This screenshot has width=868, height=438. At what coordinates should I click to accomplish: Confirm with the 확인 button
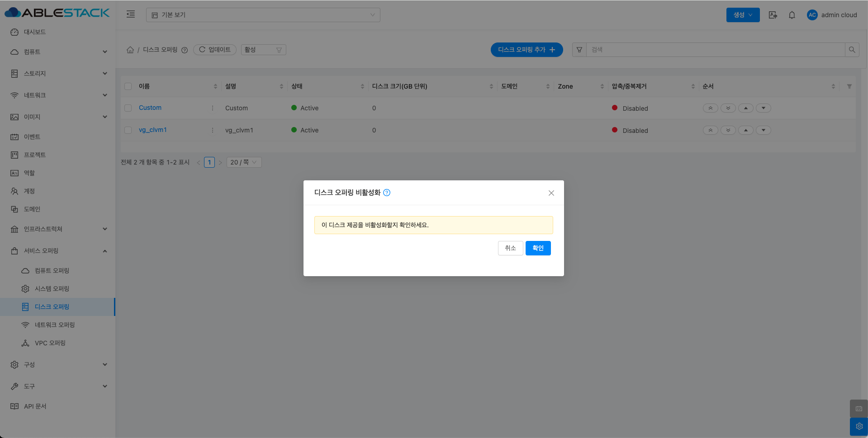(538, 248)
